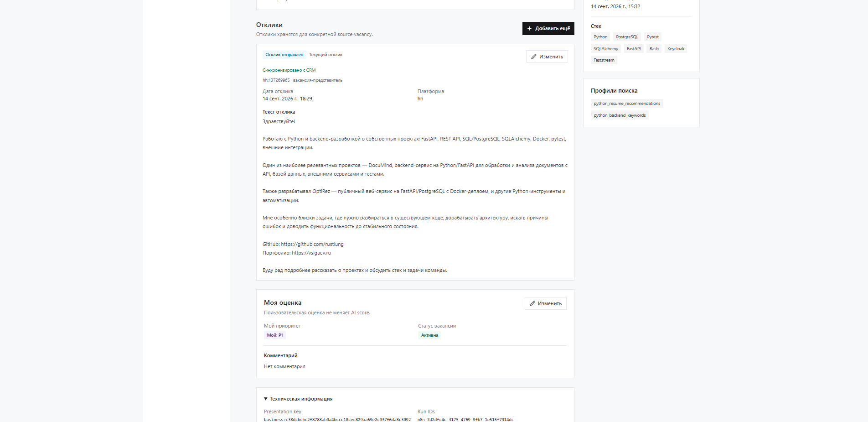Select the Python stack tag
This screenshot has width=868, height=422.
(600, 37)
